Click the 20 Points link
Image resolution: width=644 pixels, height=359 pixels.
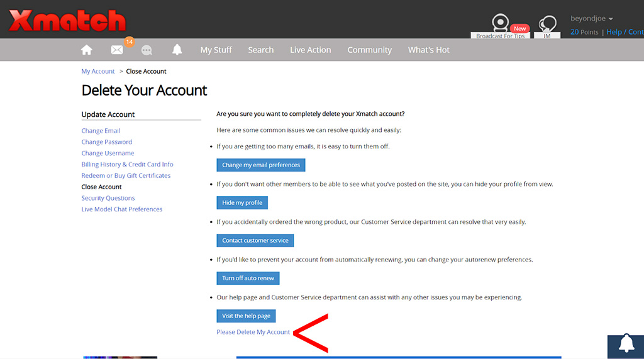[x=584, y=31]
